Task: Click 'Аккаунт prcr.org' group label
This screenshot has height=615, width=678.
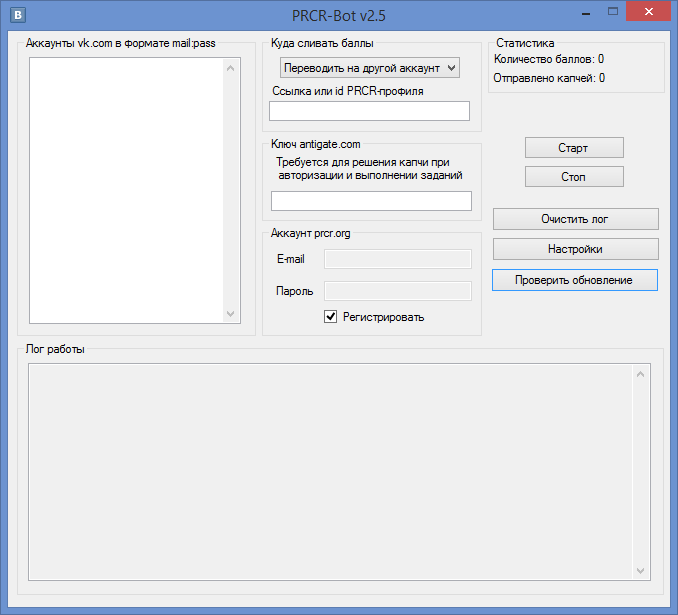Action: 310,233
